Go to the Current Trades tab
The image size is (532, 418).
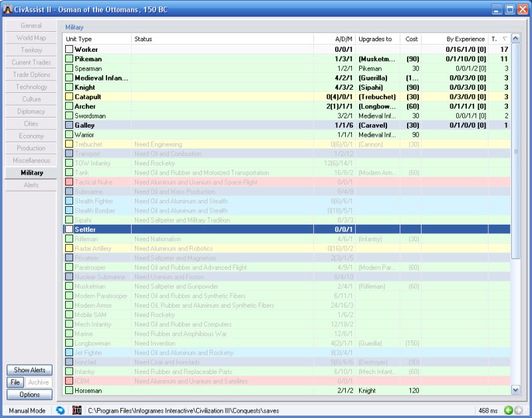(x=31, y=62)
